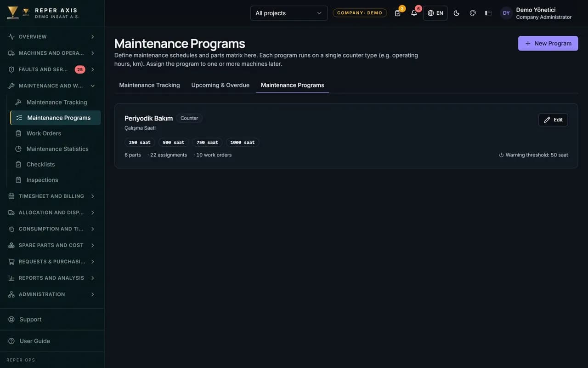Switch to the Upcoming & Overdue tab
The width and height of the screenshot is (588, 368).
(220, 85)
